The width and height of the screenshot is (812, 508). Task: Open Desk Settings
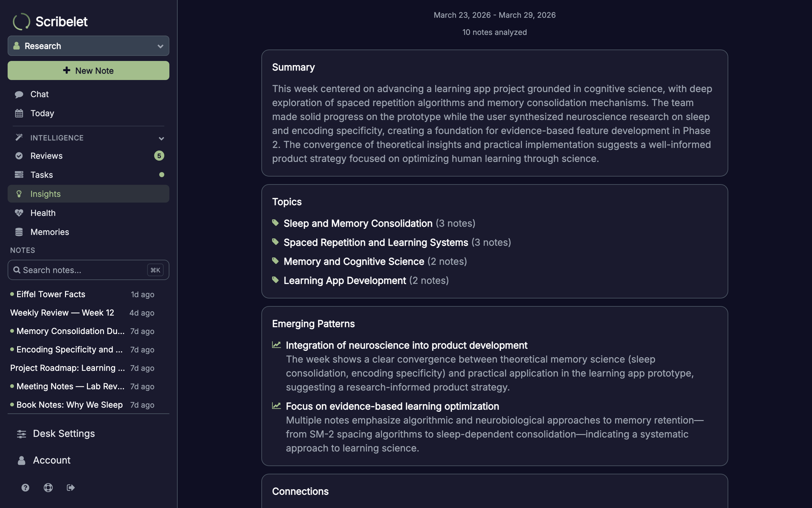tap(88, 434)
